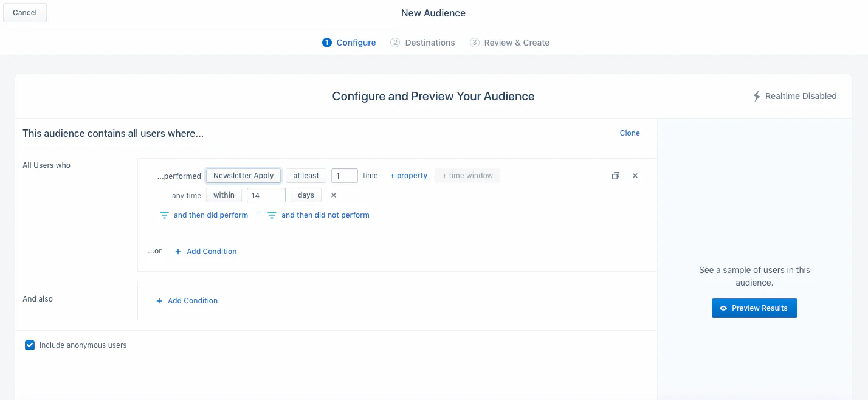This screenshot has width=868, height=400.
Task: Click the duplicate condition icon
Action: coord(615,176)
